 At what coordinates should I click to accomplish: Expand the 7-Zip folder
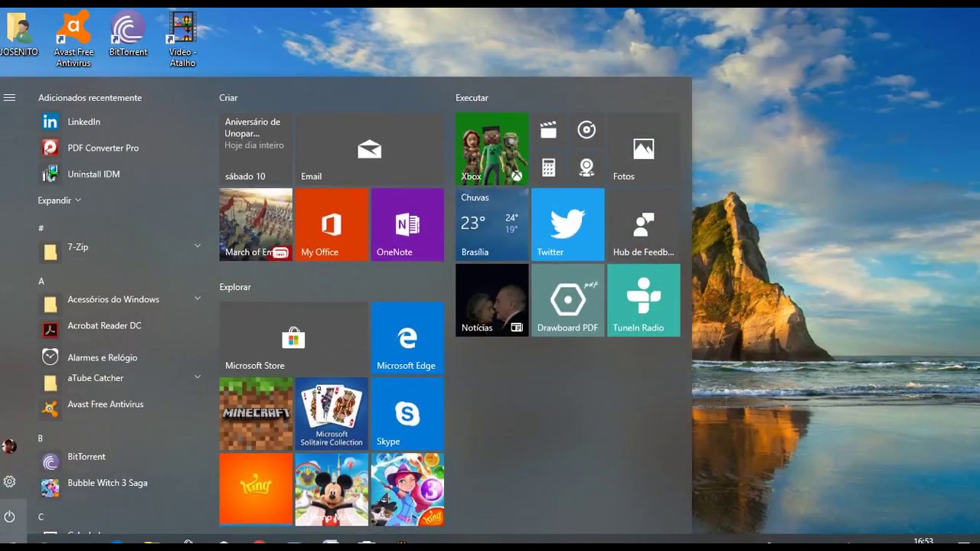(x=197, y=246)
